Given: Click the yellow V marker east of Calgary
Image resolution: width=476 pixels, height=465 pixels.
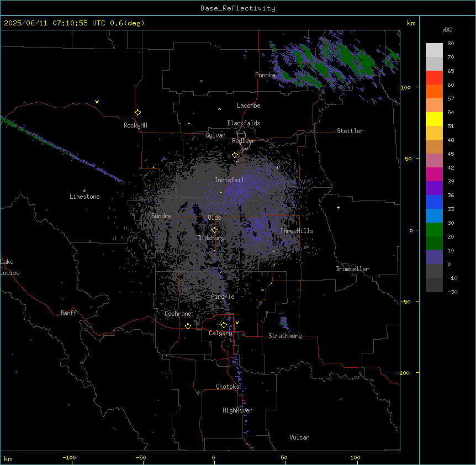Looking at the screenshot, I should (x=237, y=323).
